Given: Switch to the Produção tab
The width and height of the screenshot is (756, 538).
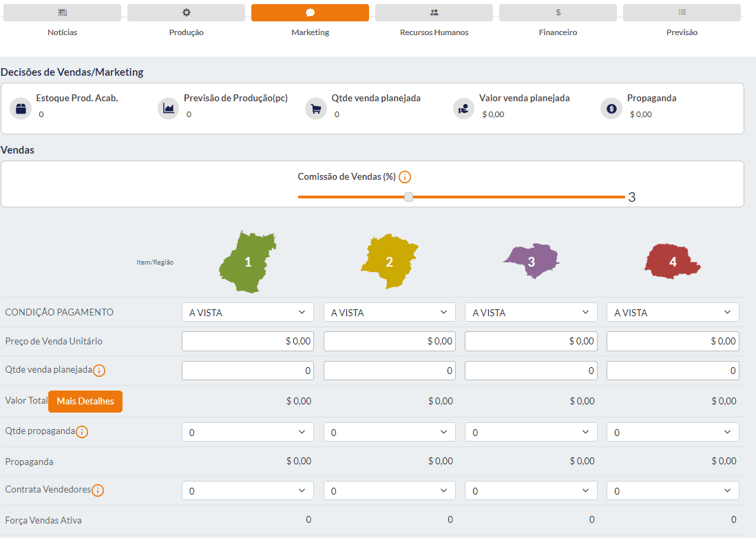Looking at the screenshot, I should 186,13.
